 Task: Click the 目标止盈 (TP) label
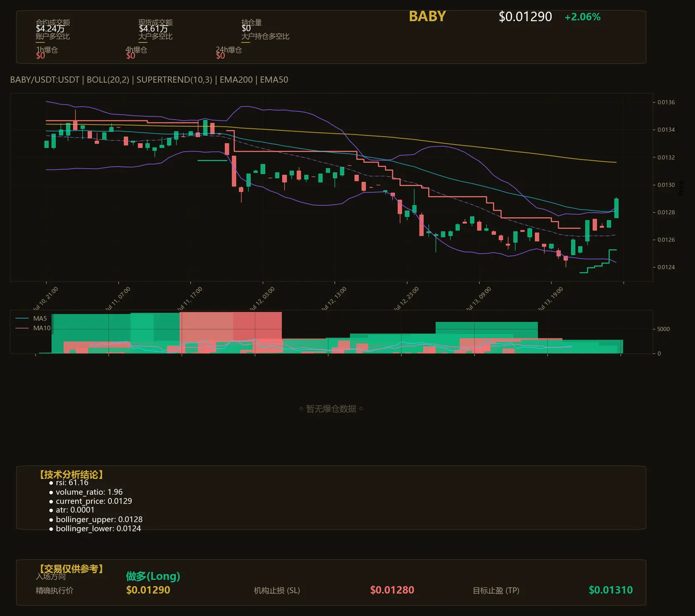(496, 590)
